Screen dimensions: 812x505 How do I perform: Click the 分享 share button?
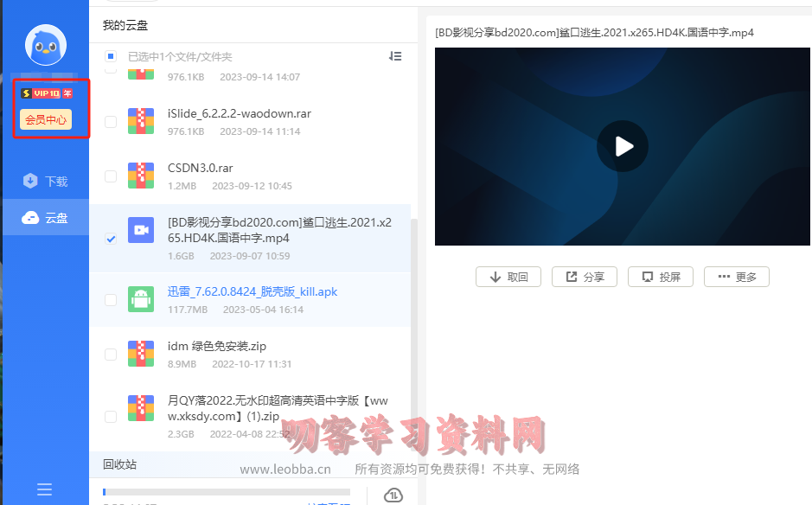584,277
